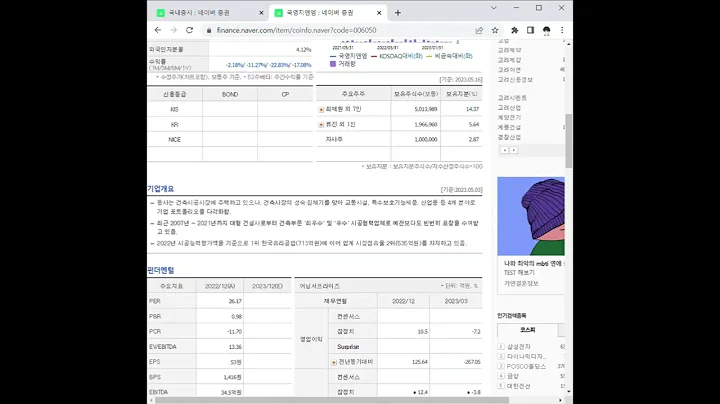The height and width of the screenshot is (404, 720).
Task: Click the BOND column header
Action: click(x=230, y=94)
